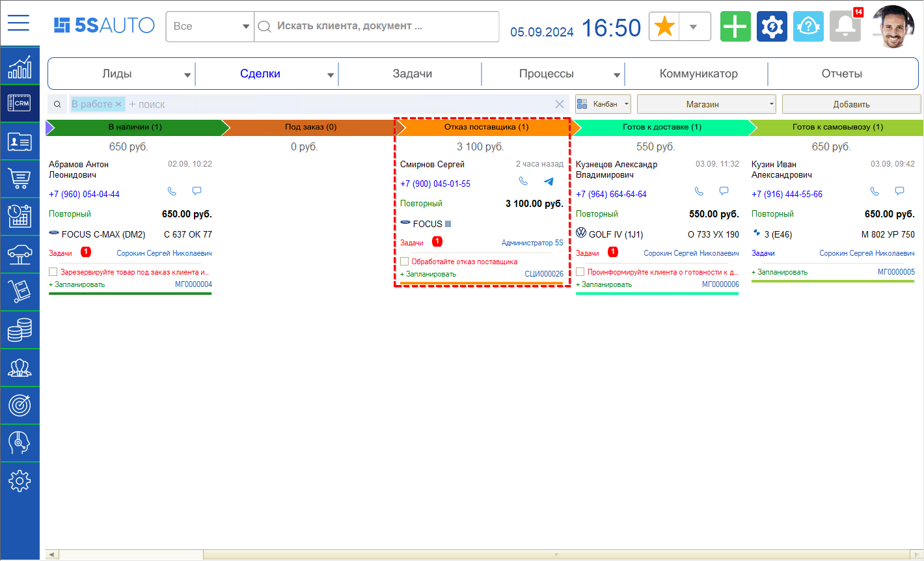Switch to the Задачи tab

tap(412, 74)
